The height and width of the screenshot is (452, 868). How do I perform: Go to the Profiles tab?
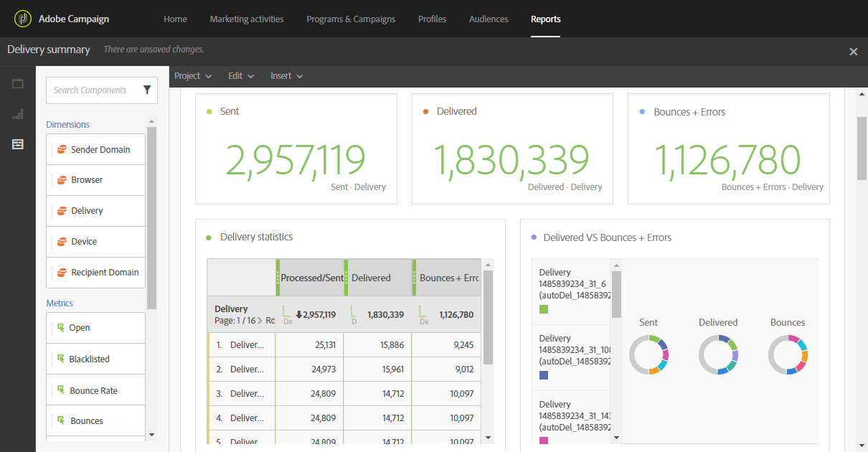click(x=432, y=19)
